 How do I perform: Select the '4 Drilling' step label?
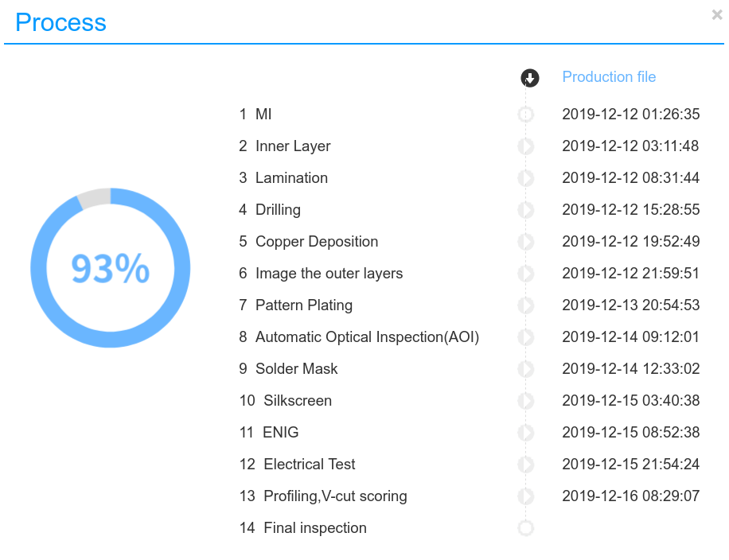(x=270, y=209)
